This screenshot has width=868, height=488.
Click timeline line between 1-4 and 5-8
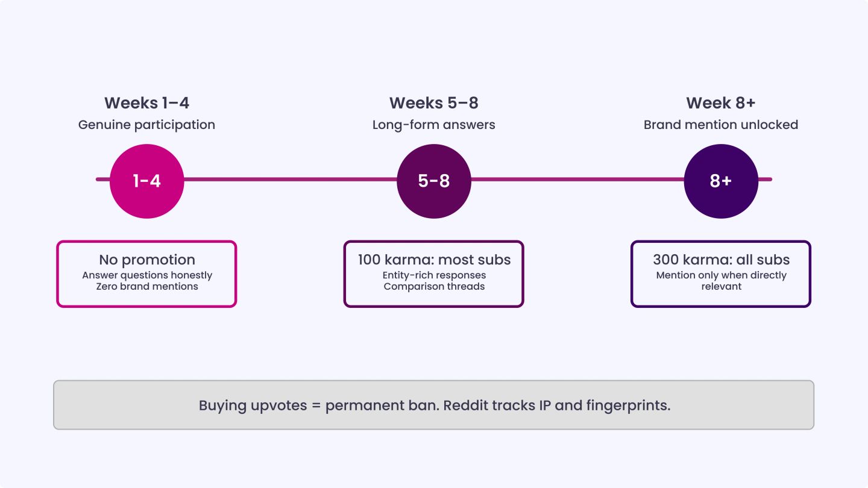click(x=291, y=180)
